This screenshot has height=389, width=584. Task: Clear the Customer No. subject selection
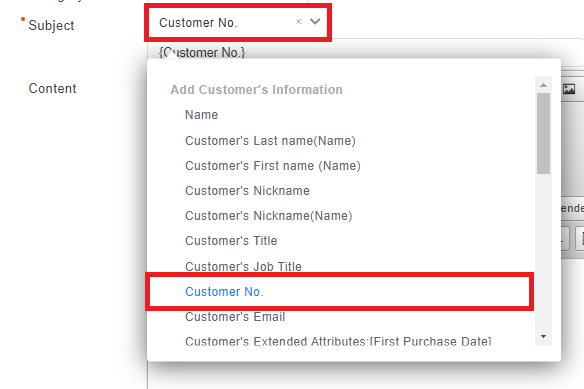point(298,22)
